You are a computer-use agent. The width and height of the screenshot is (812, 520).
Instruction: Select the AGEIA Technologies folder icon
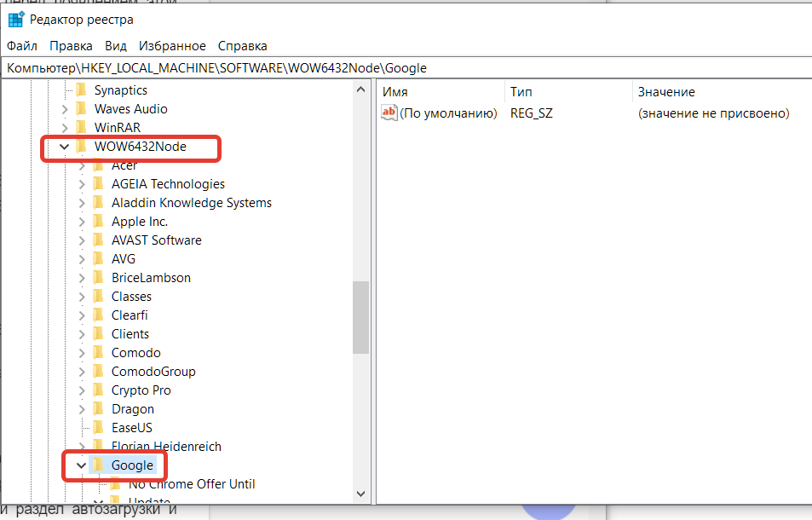coord(98,184)
